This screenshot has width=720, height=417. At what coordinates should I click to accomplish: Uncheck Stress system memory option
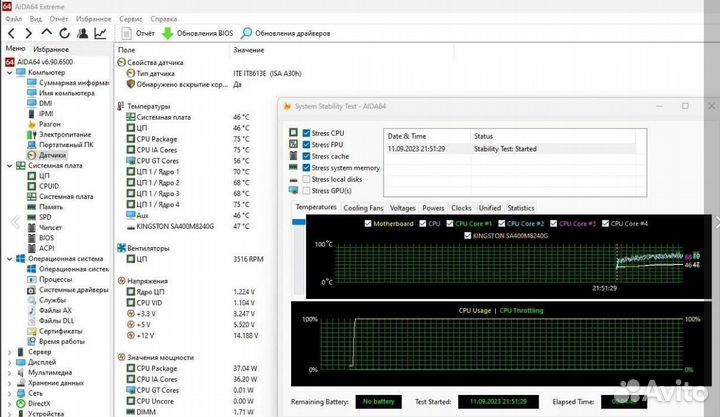306,168
